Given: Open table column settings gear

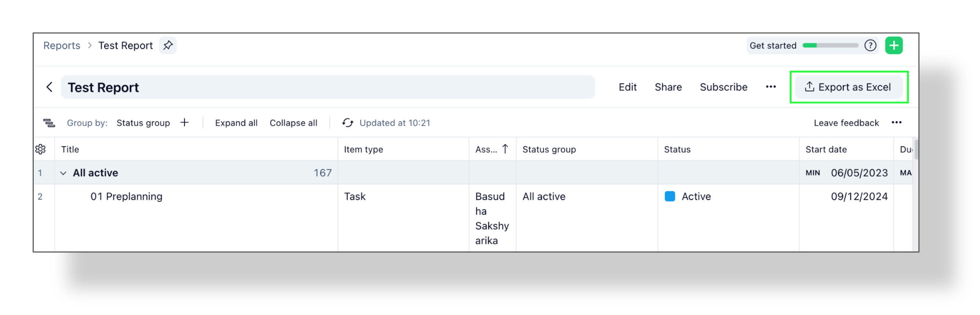Looking at the screenshot, I should click(x=41, y=149).
